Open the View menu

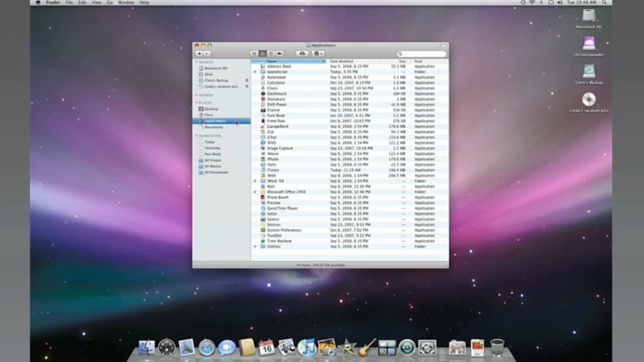pos(96,3)
